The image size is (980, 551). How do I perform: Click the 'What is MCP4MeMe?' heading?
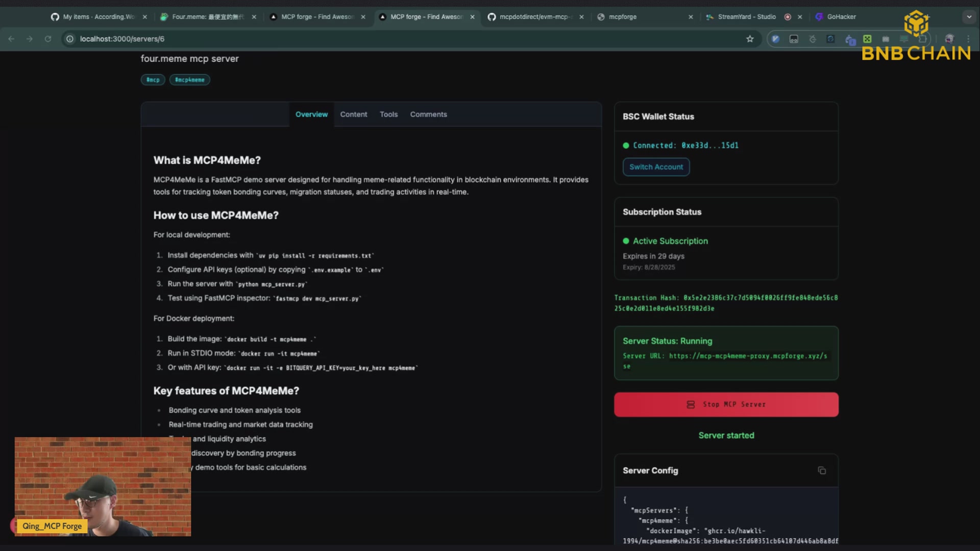point(207,160)
